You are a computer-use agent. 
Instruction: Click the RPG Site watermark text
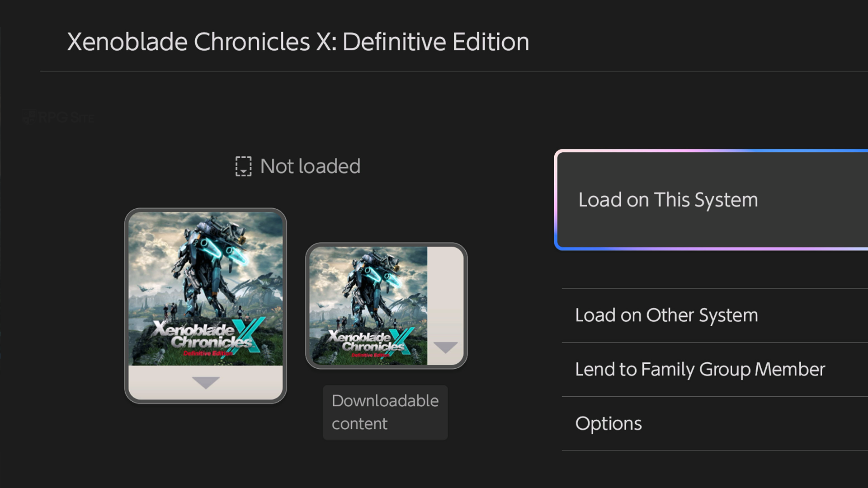[66, 118]
